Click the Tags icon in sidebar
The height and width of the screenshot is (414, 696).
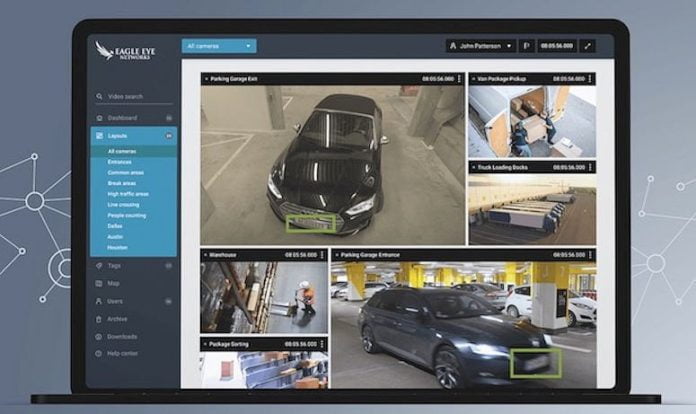point(98,265)
